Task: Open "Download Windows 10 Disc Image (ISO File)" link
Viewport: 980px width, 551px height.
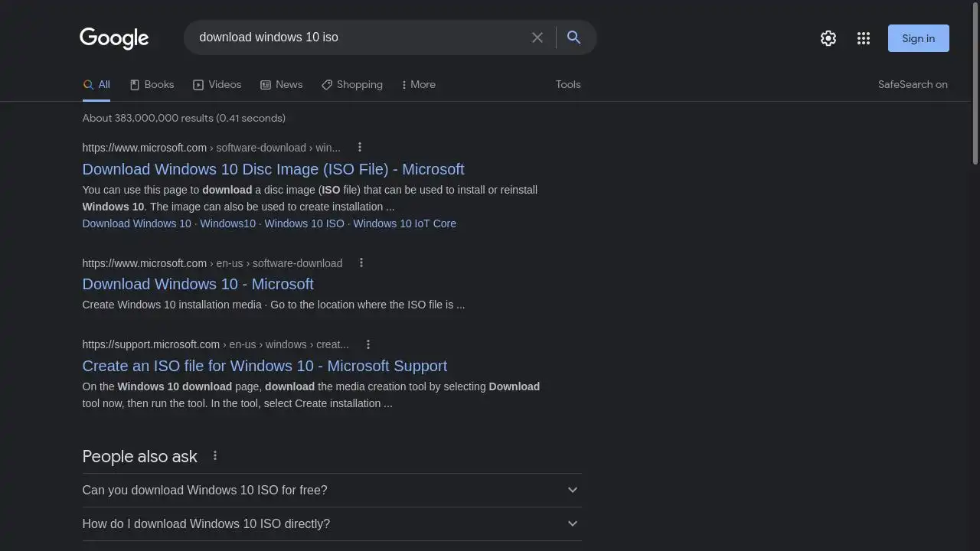Action: click(273, 169)
